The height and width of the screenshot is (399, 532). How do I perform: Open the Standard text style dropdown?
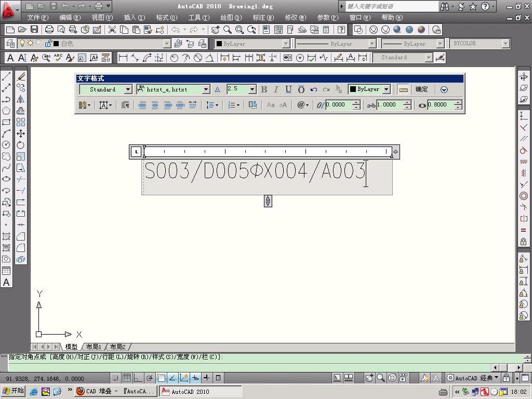click(128, 89)
